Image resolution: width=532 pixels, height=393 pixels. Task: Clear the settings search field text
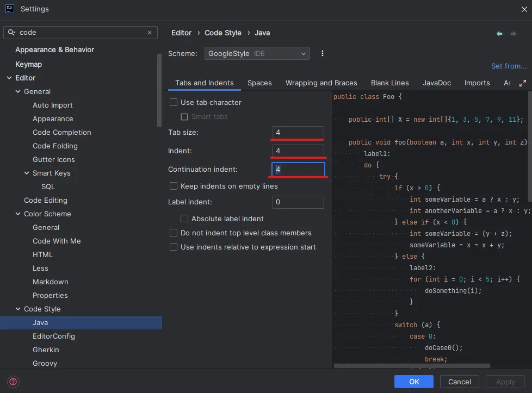point(150,33)
